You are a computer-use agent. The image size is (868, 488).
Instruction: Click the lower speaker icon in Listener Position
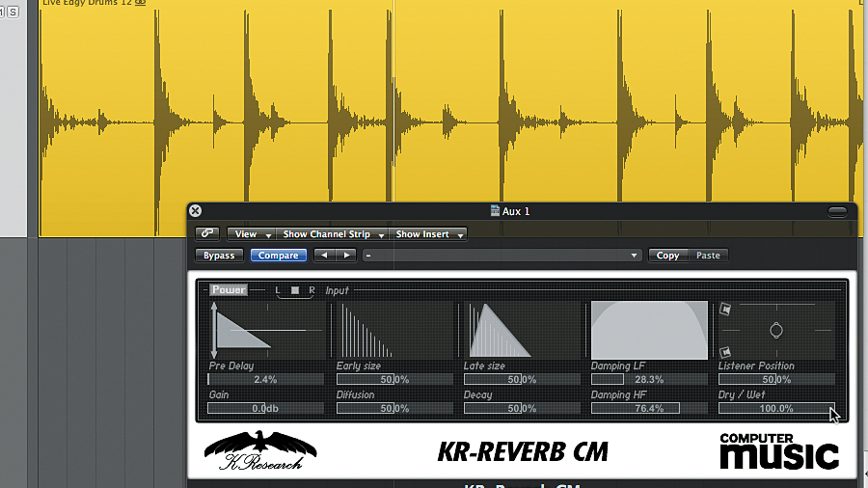tap(725, 352)
